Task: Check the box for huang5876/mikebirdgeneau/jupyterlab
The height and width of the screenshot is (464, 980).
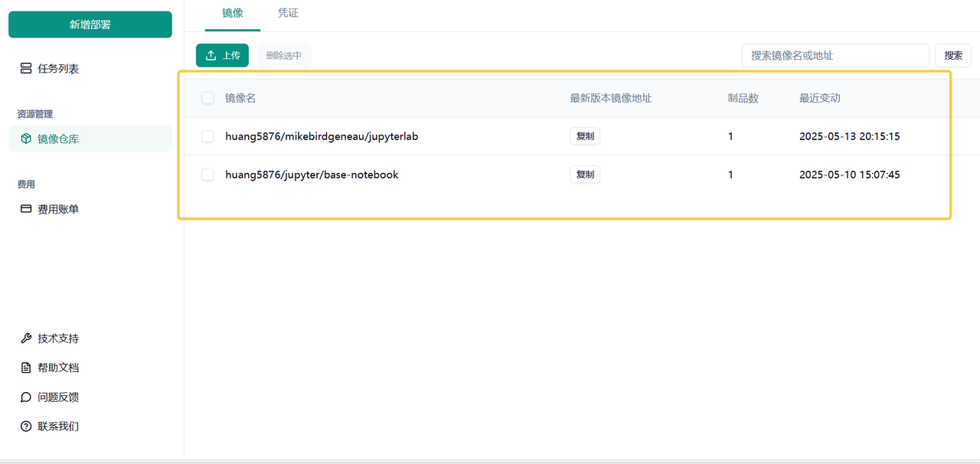Action: tap(207, 136)
